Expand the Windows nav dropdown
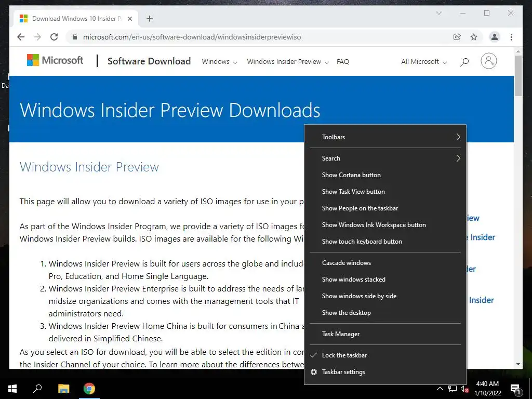The image size is (532, 399). tap(220, 62)
